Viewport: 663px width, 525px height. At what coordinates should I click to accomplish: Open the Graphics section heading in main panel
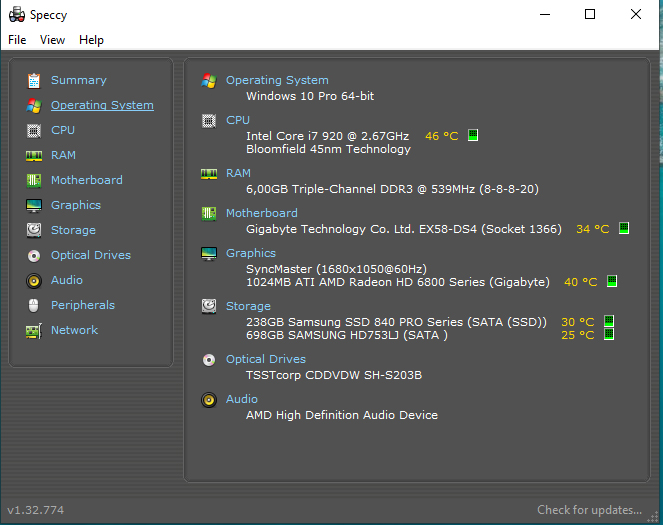[250, 253]
